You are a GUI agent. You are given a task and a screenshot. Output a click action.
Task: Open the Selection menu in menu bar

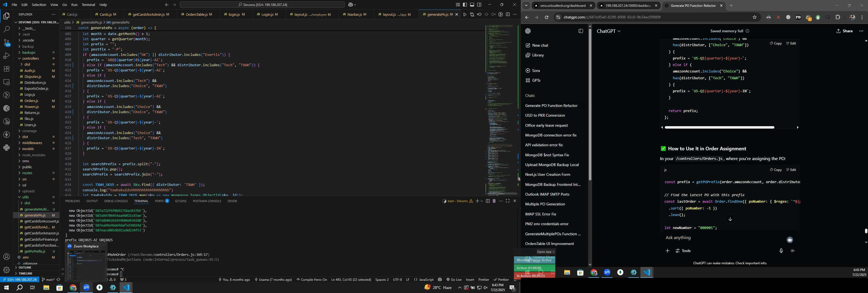tap(39, 5)
